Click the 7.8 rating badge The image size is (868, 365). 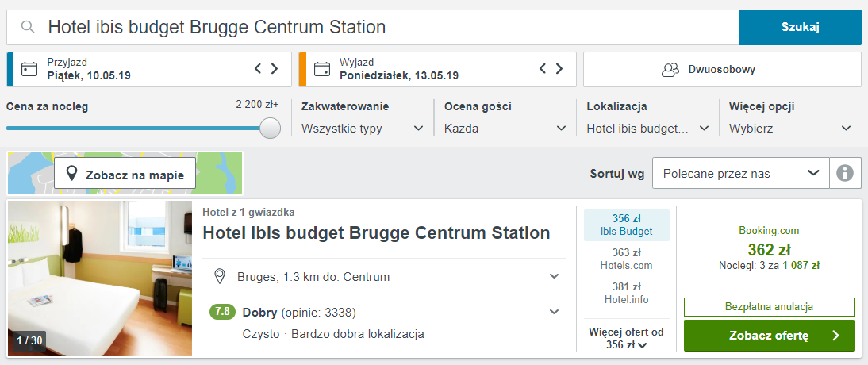tap(222, 313)
